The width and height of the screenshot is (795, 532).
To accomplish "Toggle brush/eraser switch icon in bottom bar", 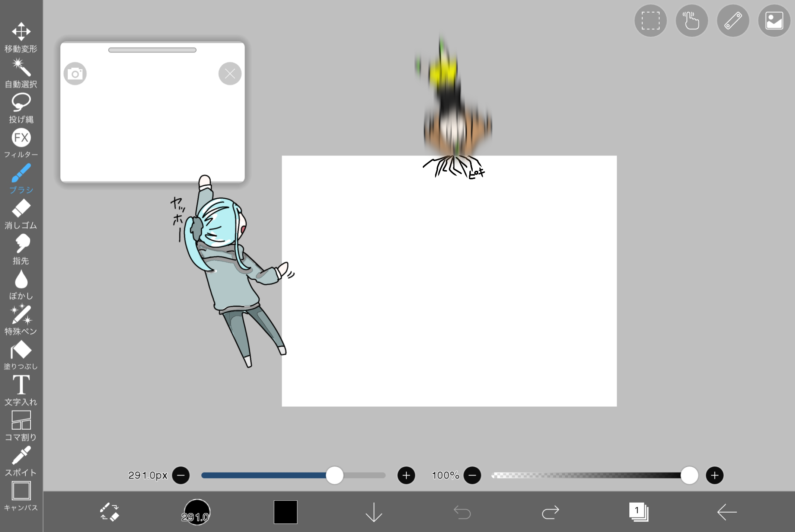I will (109, 512).
